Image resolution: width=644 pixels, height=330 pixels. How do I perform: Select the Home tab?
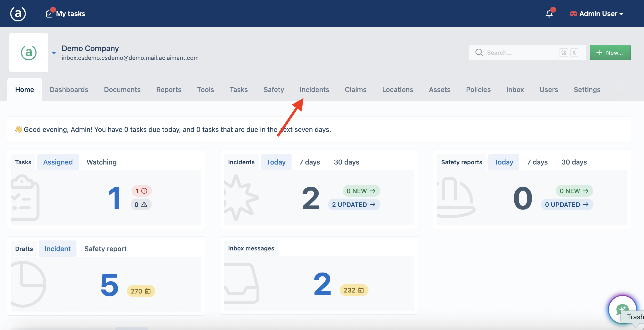pos(25,89)
